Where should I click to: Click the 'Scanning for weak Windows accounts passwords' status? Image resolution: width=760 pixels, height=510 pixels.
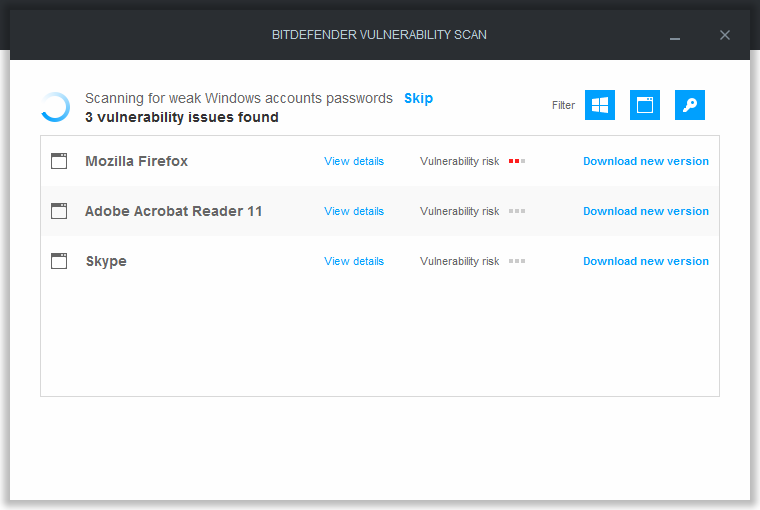coord(239,98)
